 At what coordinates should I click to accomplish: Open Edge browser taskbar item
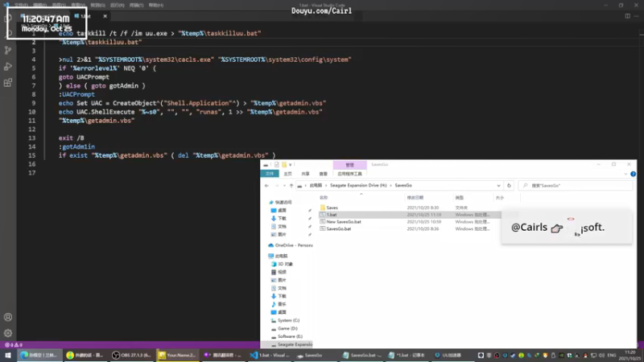coord(39,355)
